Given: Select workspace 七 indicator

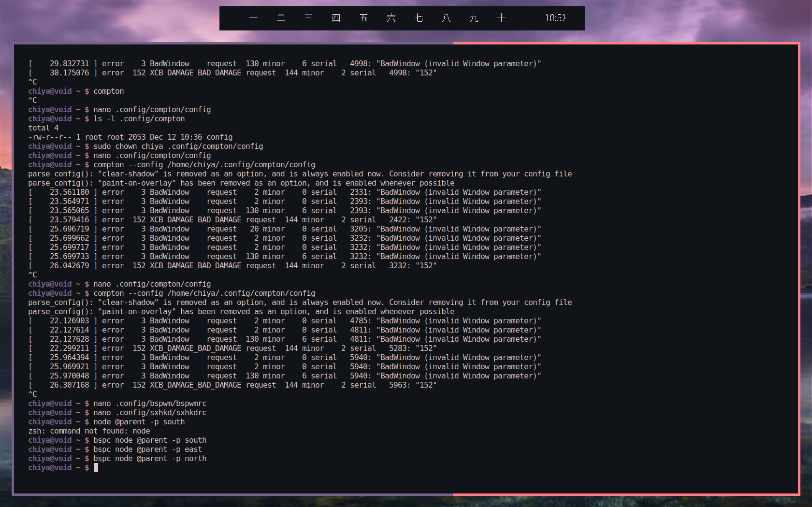Looking at the screenshot, I should pos(419,18).
